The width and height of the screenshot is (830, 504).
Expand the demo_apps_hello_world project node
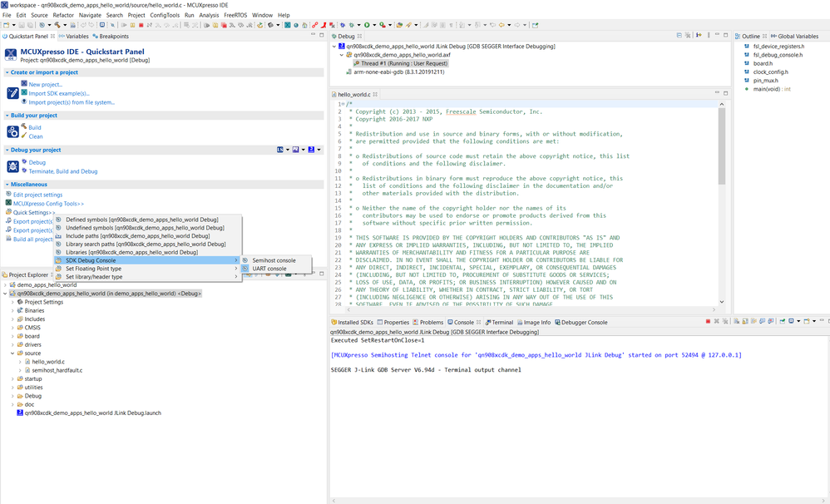tap(5, 284)
